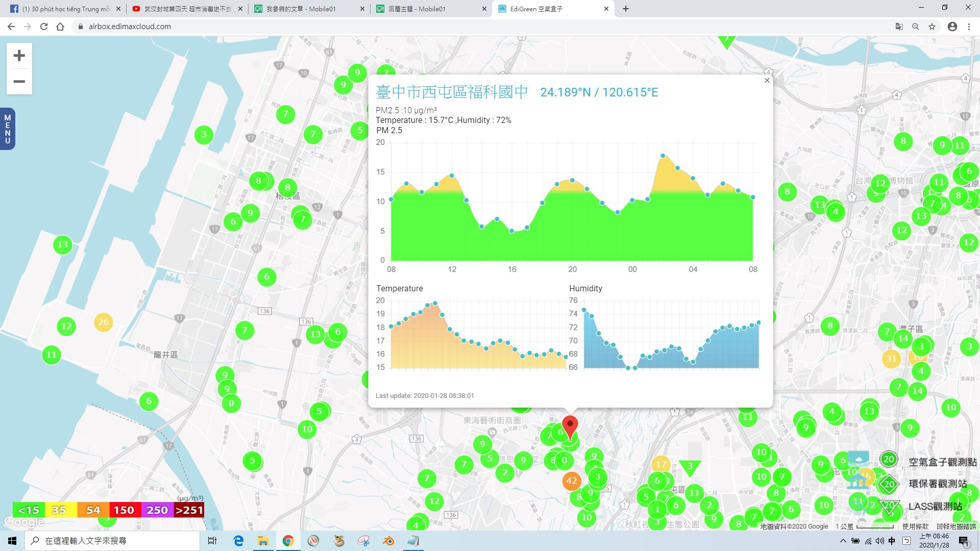The height and width of the screenshot is (551, 980).
Task: Open the Chrome profile avatar
Action: (x=952, y=27)
